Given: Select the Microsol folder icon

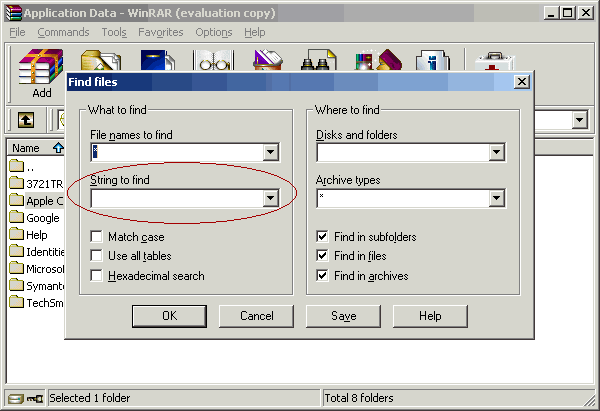Looking at the screenshot, I should [x=16, y=268].
